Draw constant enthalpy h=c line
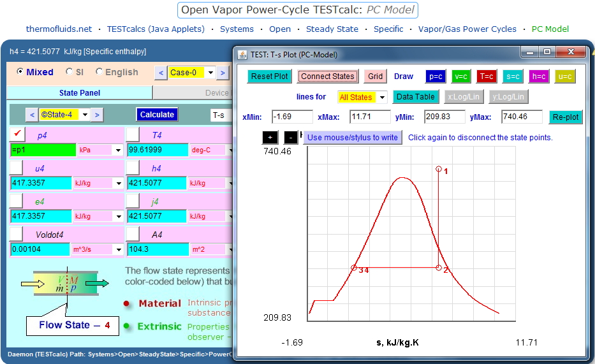This screenshot has width=595, height=364. pos(539,76)
